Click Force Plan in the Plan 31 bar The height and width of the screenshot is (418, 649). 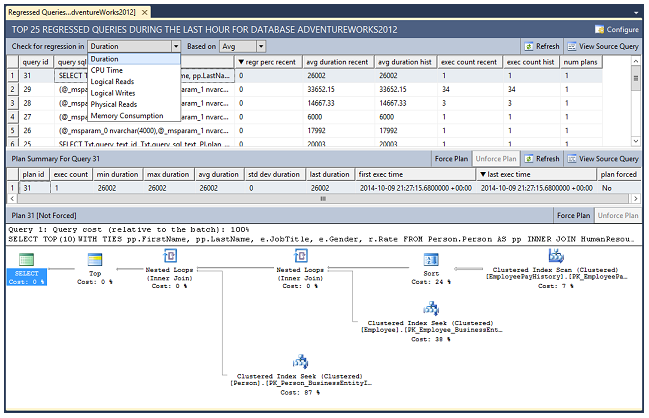tap(573, 216)
